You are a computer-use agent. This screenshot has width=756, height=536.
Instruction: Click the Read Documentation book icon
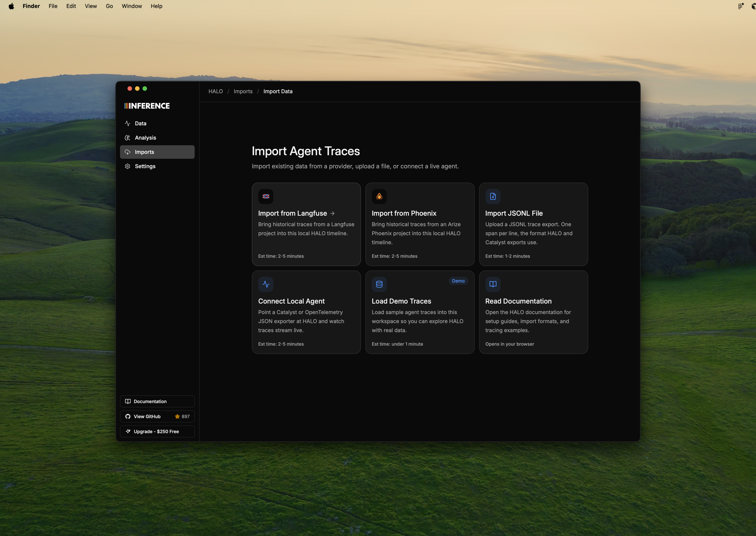(493, 284)
